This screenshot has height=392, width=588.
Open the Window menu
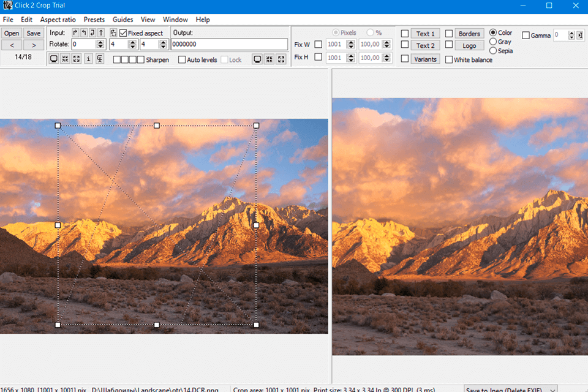[175, 20]
